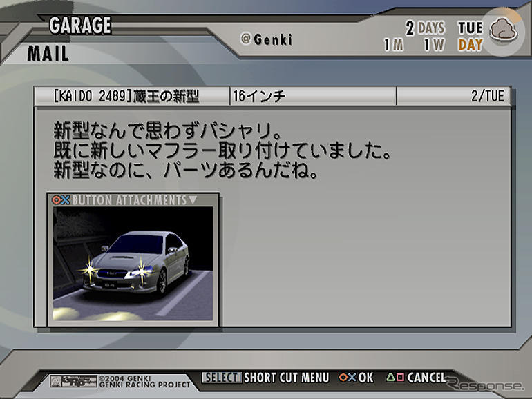Open the SHORT CUT MENU
The height and width of the screenshot is (399, 532).
point(286,378)
